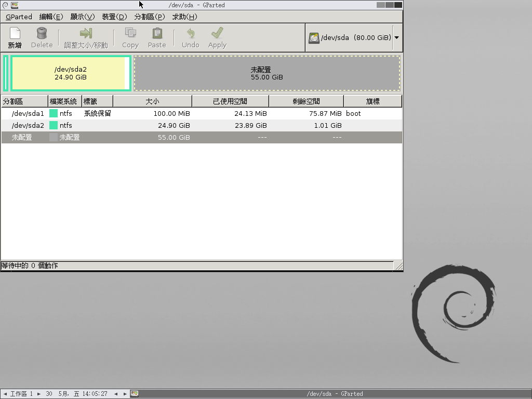The width and height of the screenshot is (532, 399).
Task: Click the Apply checkmark icon
Action: tap(217, 34)
